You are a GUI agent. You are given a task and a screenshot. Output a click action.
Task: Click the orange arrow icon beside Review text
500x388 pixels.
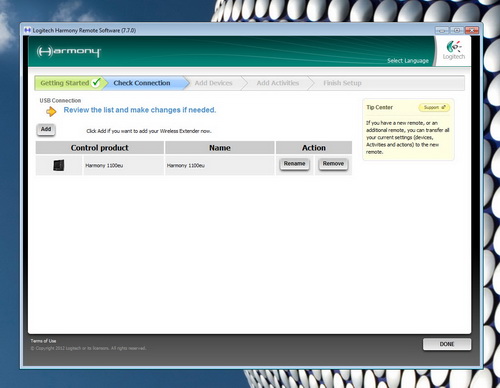(x=51, y=111)
